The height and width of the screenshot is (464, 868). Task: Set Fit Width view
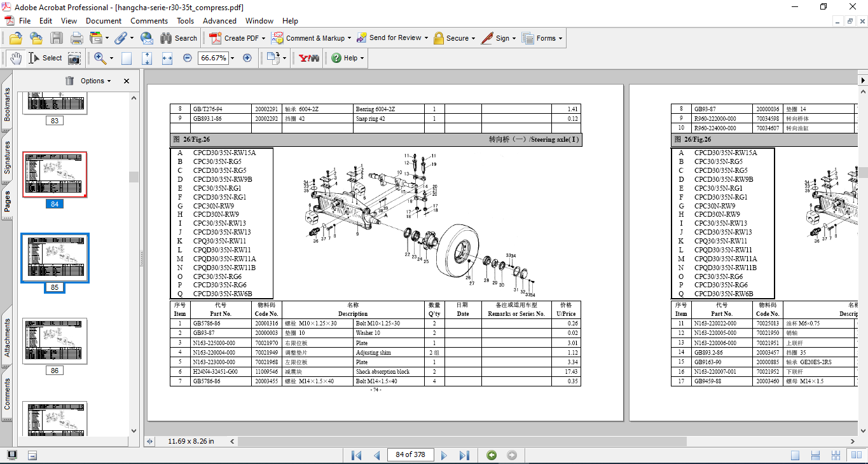pyautogui.click(x=167, y=58)
